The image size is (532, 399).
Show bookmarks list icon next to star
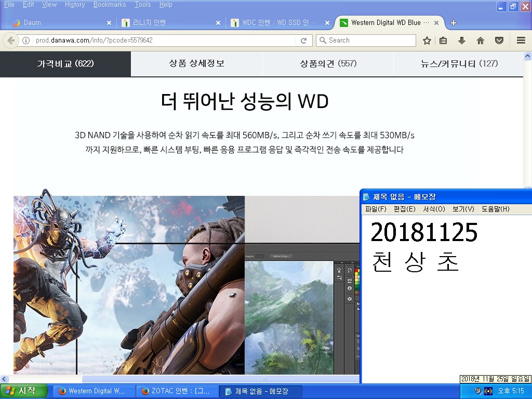pyautogui.click(x=443, y=41)
